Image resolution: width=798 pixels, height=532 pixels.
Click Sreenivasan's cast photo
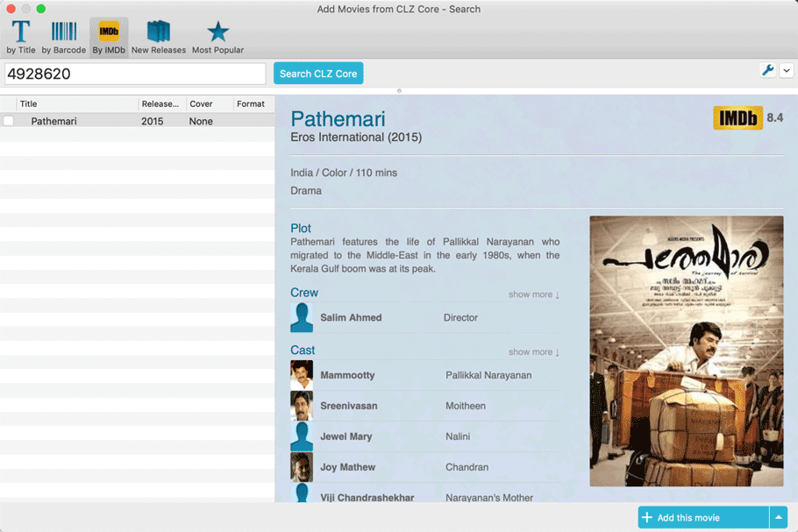coord(302,406)
